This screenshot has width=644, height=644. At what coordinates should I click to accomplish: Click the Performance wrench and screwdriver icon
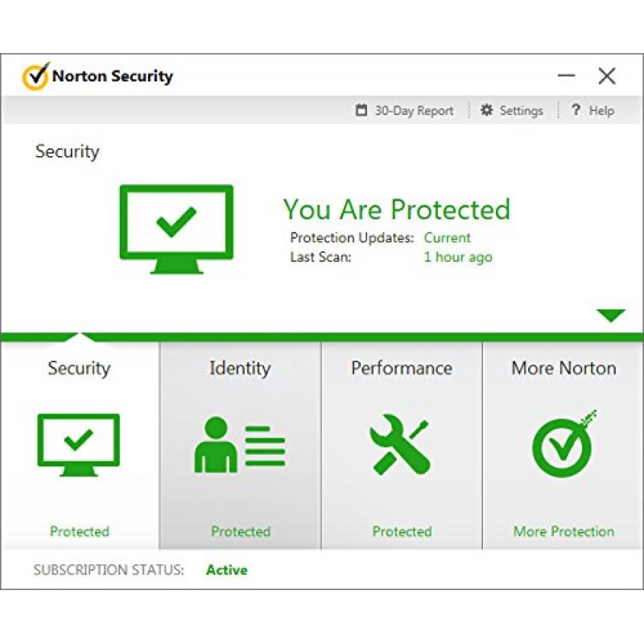pos(401,444)
